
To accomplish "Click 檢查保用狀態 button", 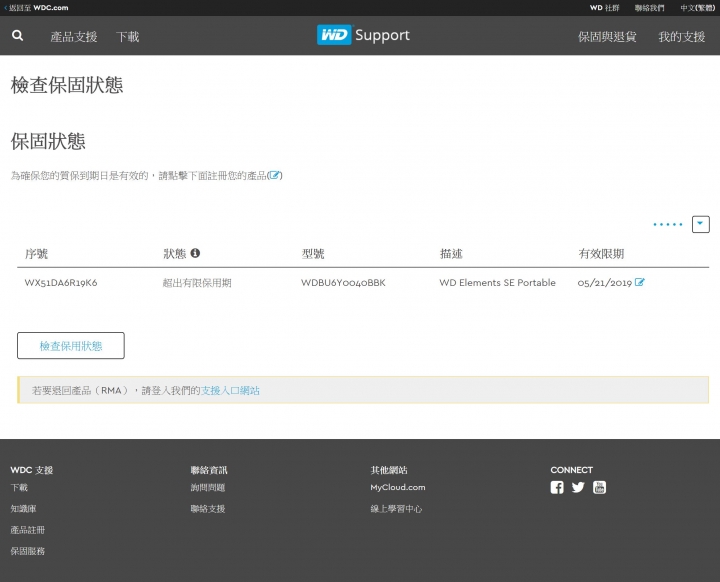I will (71, 345).
